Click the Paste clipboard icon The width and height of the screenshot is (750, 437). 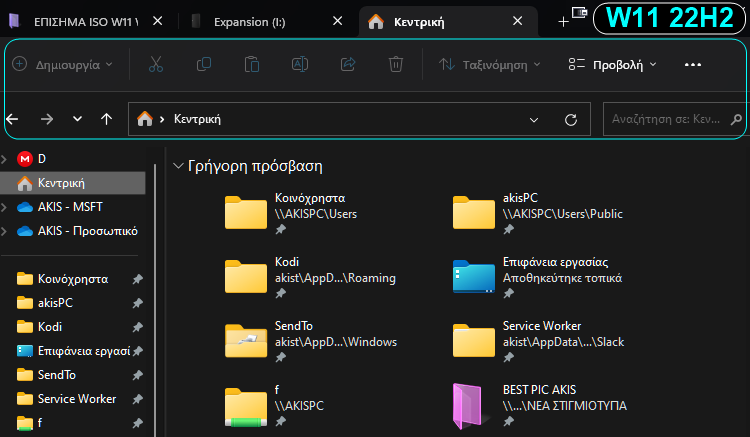tap(252, 64)
